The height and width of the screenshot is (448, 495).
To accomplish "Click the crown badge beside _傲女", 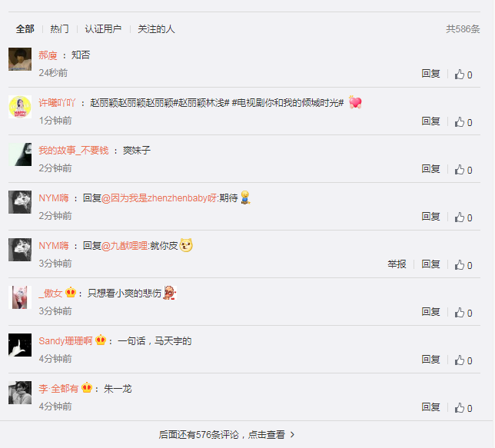I will pyautogui.click(x=71, y=292).
